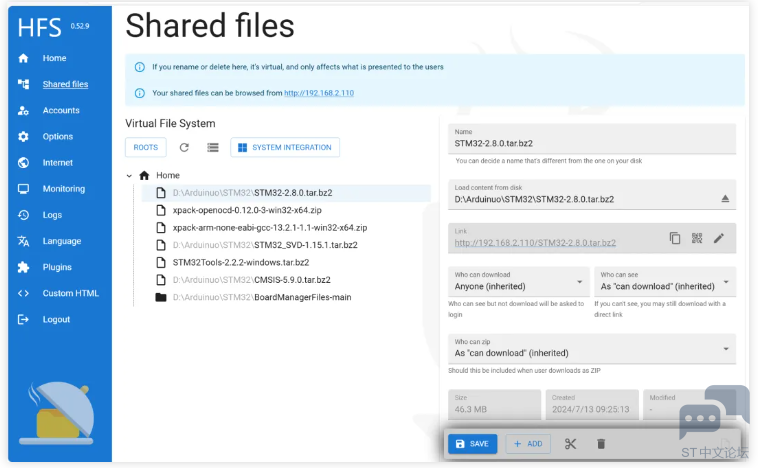The height and width of the screenshot is (468, 758).
Task: Show QR code for the link
Action: pyautogui.click(x=697, y=238)
